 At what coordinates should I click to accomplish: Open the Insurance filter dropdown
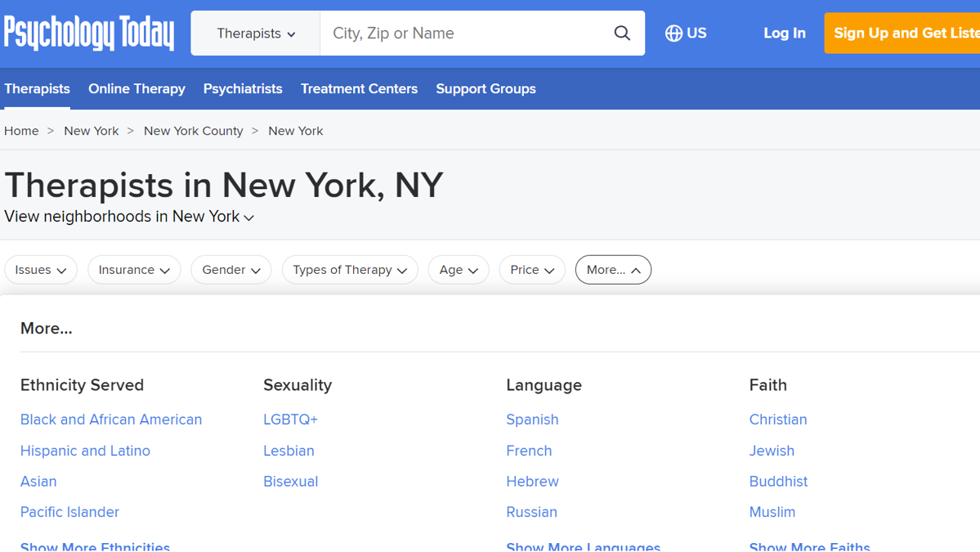coord(134,270)
